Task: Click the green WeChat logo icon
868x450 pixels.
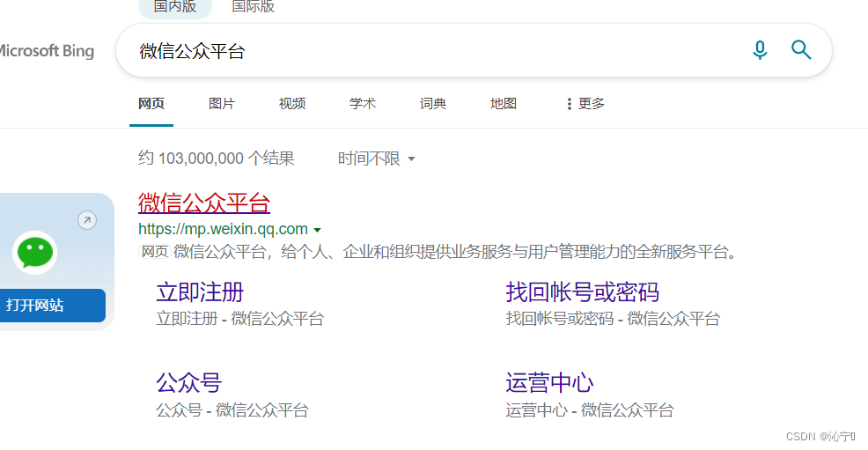Action: point(35,253)
